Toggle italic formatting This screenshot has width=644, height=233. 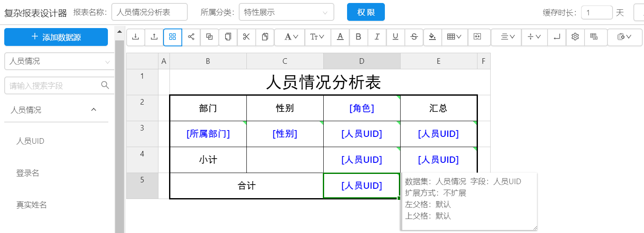pyautogui.click(x=377, y=37)
